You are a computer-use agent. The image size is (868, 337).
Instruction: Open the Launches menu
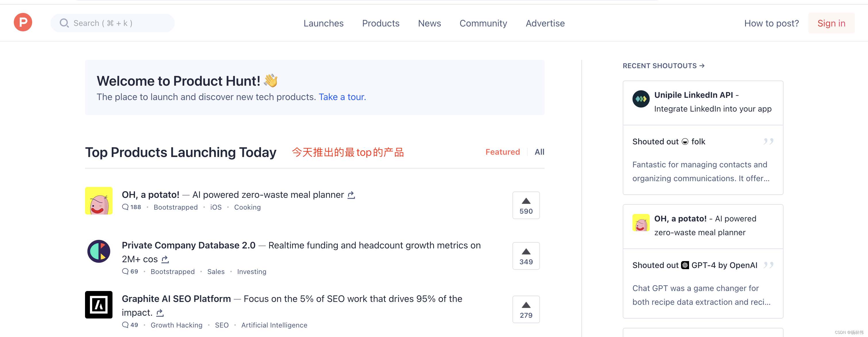pyautogui.click(x=323, y=23)
